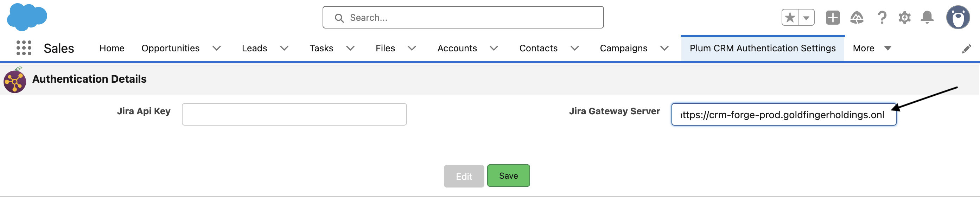
Task: Click the green Save button
Action: (x=508, y=176)
